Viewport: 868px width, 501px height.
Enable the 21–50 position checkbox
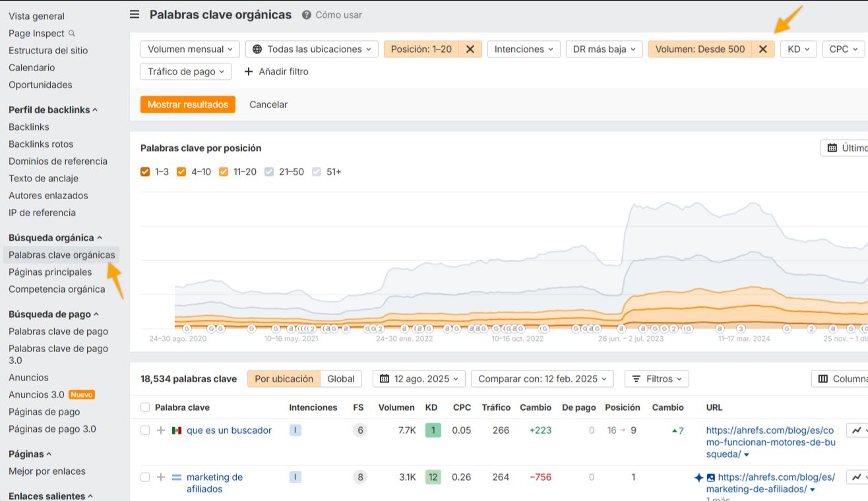(269, 172)
